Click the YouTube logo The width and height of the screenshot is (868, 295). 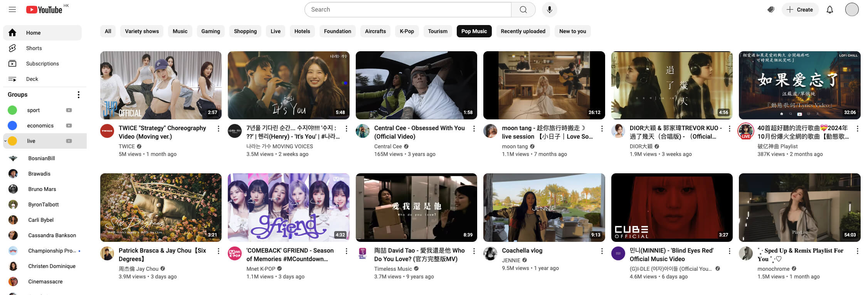pos(44,10)
